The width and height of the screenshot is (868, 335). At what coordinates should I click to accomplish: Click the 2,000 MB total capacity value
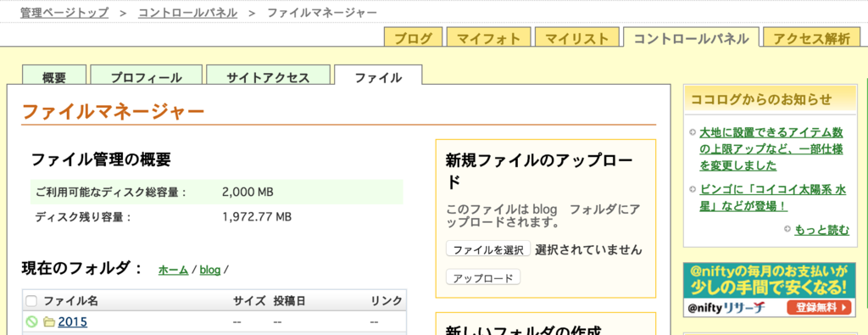[x=248, y=193]
